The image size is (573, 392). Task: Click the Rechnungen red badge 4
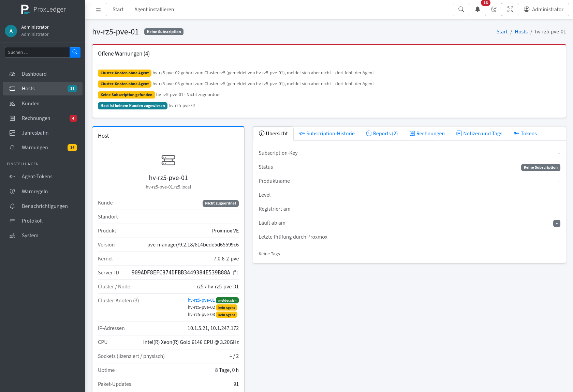tap(73, 118)
